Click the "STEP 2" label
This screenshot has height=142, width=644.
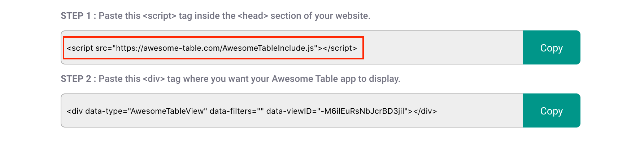pos(76,79)
